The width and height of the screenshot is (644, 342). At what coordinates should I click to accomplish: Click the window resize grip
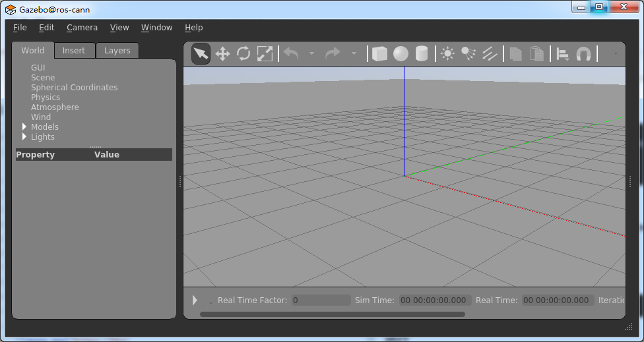click(629, 326)
